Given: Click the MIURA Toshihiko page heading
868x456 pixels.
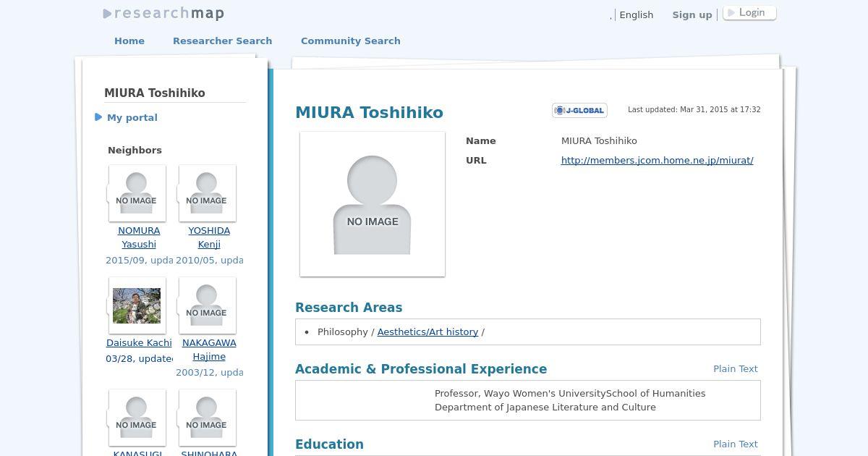Looking at the screenshot, I should pos(369,112).
